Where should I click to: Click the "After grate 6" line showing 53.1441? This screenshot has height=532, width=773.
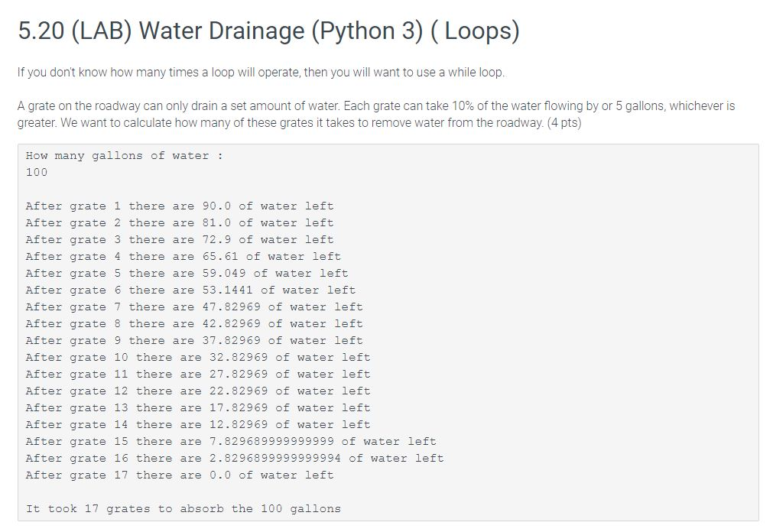tap(190, 290)
